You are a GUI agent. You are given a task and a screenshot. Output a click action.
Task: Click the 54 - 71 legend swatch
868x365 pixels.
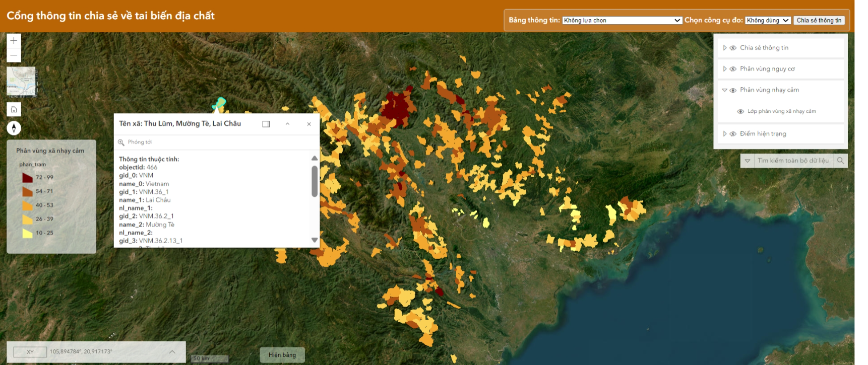(27, 191)
